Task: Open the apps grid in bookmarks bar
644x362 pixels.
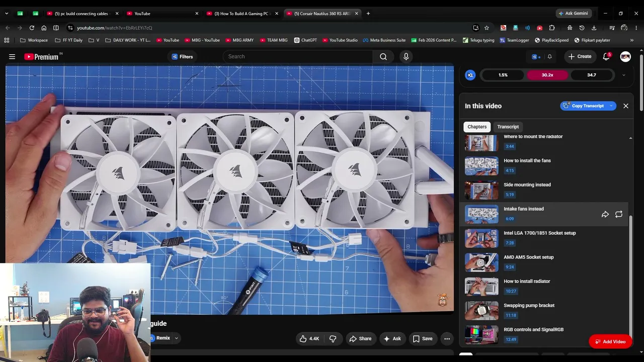Action: (x=7, y=40)
